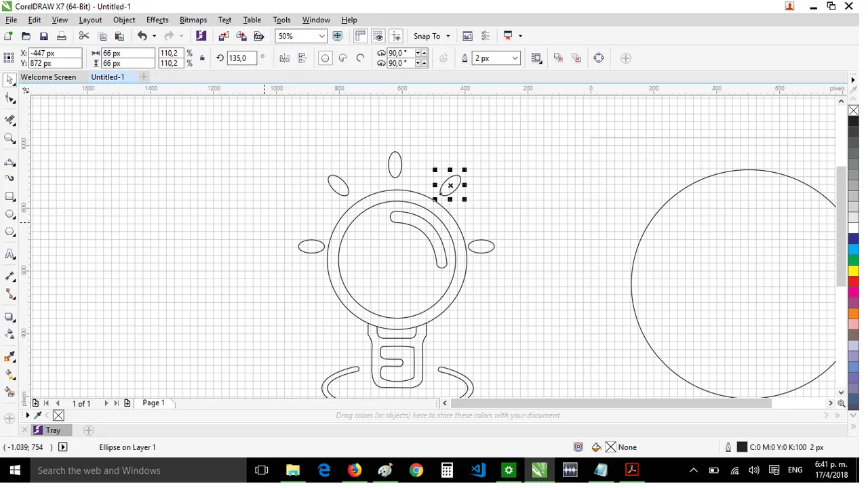Click the no-color swatch atop the palette
The height and width of the screenshot is (490, 868).
pos(854,111)
